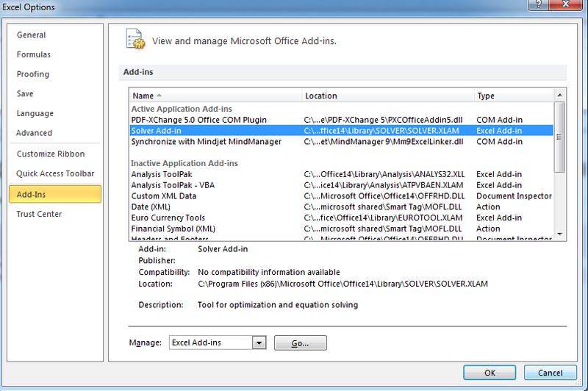Open the Formulas options category
This screenshot has width=588, height=391.
(x=33, y=54)
